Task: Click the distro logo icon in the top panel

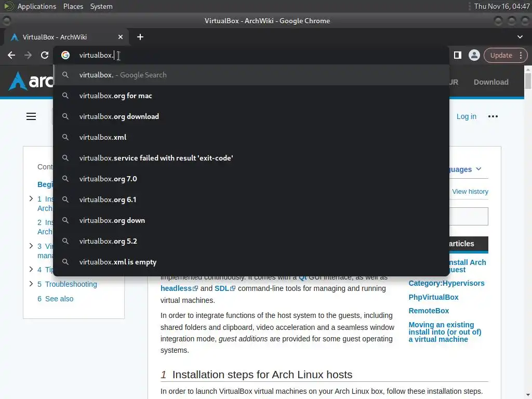Action: [9, 6]
